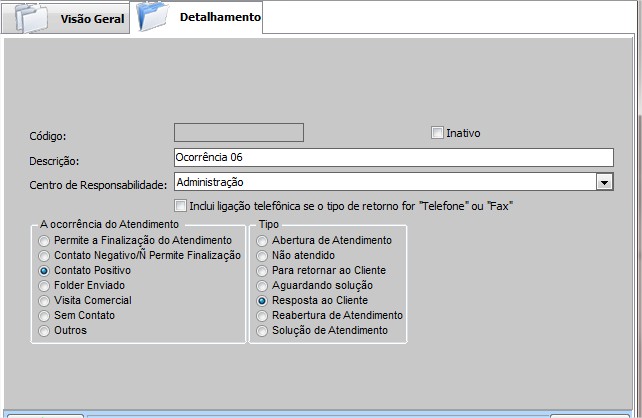642x418 pixels.
Task: Click the Descrição field with Ocorrência 06
Action: pyautogui.click(x=392, y=157)
